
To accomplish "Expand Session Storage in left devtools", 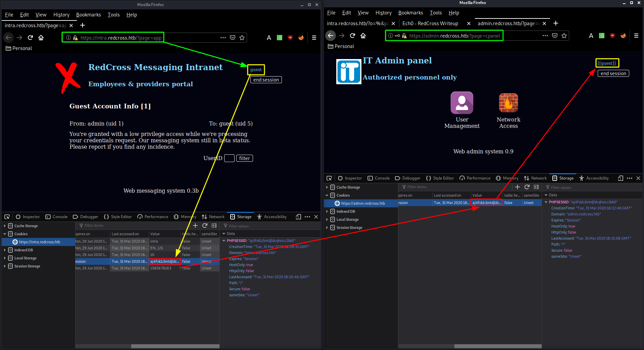I will tap(5, 266).
